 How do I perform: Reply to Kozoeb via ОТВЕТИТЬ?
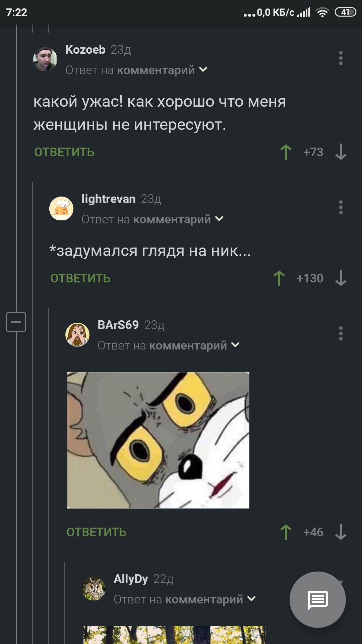click(64, 152)
